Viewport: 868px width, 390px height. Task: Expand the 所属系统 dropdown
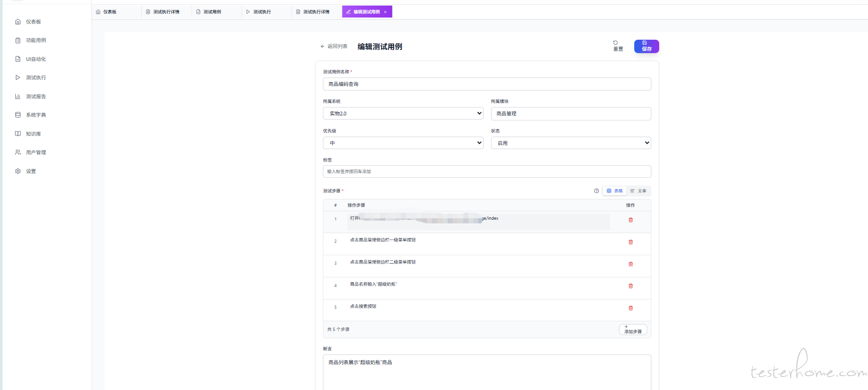pos(403,114)
